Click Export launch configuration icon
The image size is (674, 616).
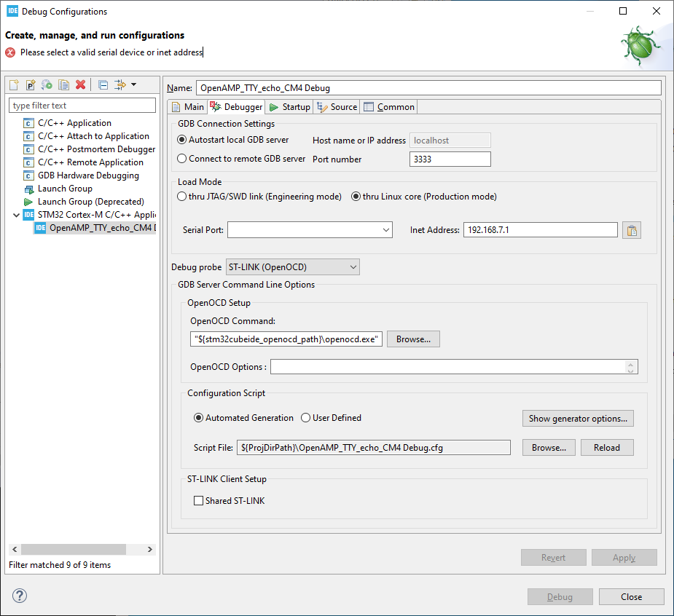point(47,84)
